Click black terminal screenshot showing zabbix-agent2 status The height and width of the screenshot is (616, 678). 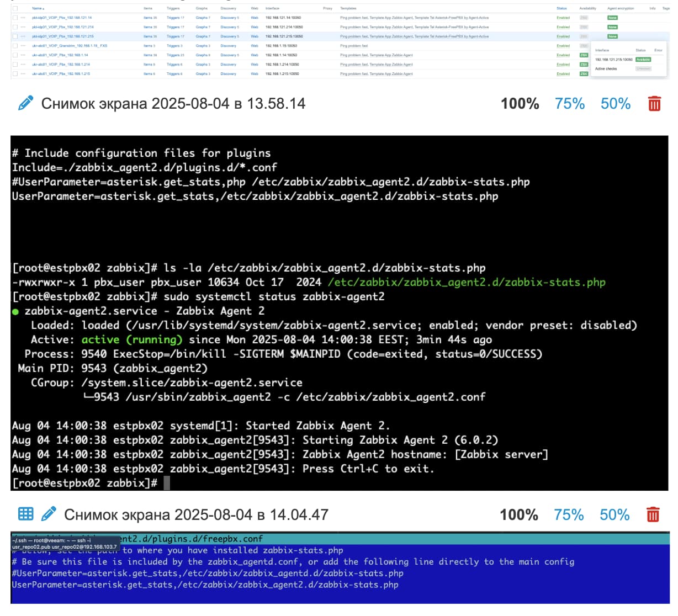pos(340,313)
